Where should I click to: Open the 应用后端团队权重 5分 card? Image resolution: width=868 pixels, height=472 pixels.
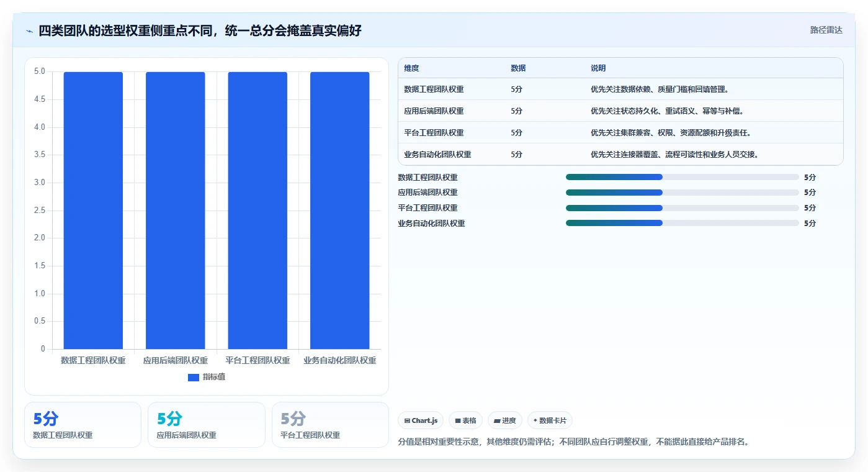pos(207,425)
